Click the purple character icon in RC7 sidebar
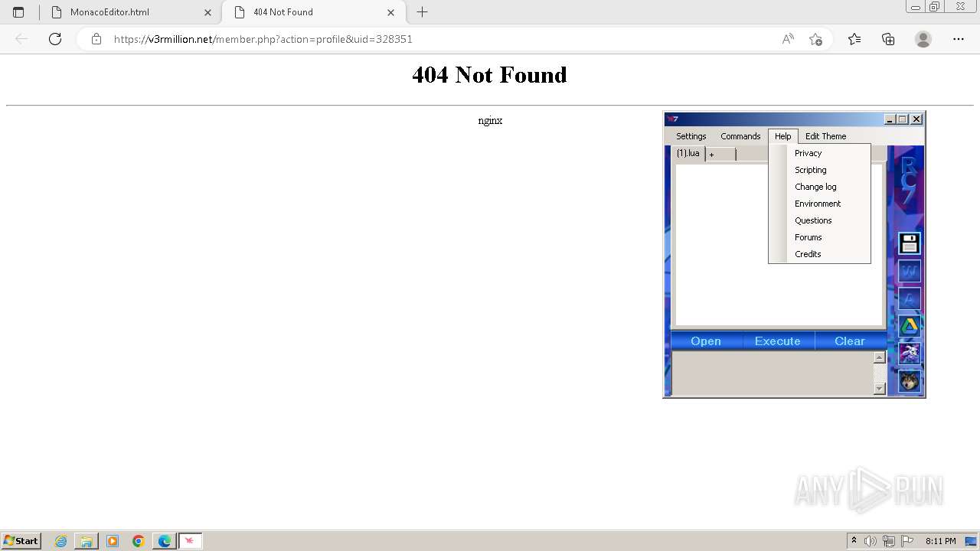Image resolution: width=980 pixels, height=551 pixels. click(909, 354)
